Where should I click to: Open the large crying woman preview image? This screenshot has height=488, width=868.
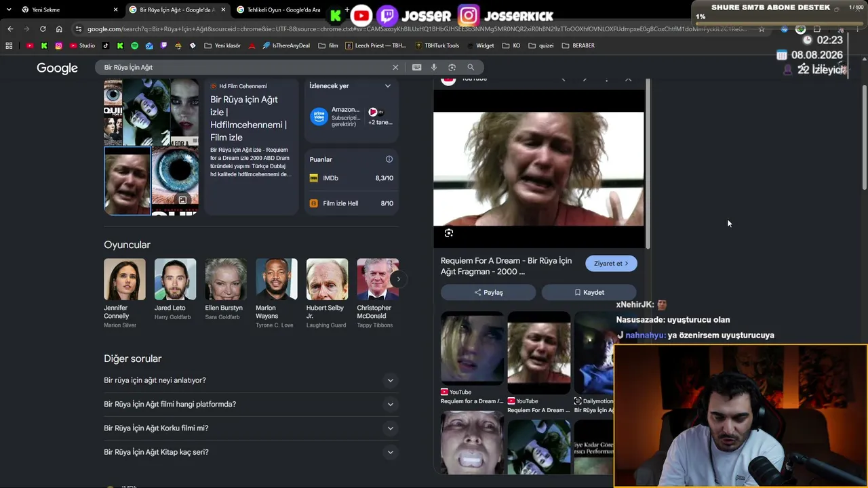coord(538,169)
